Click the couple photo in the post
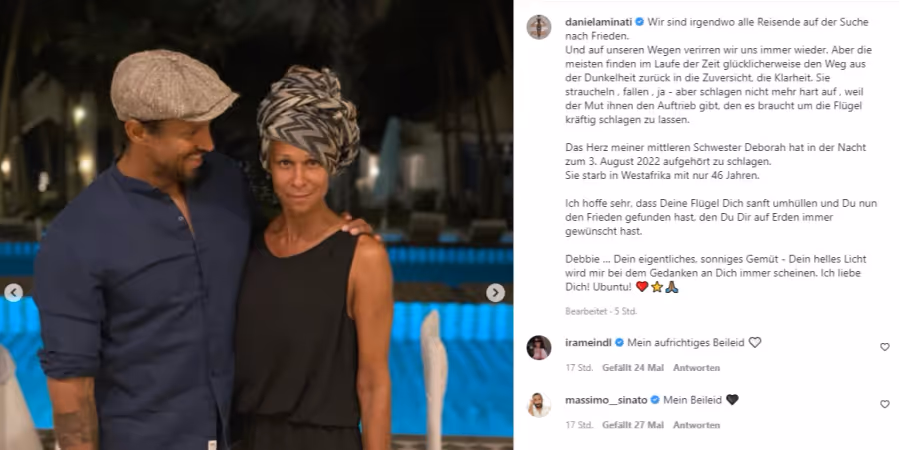Image resolution: width=900 pixels, height=450 pixels. tap(257, 225)
